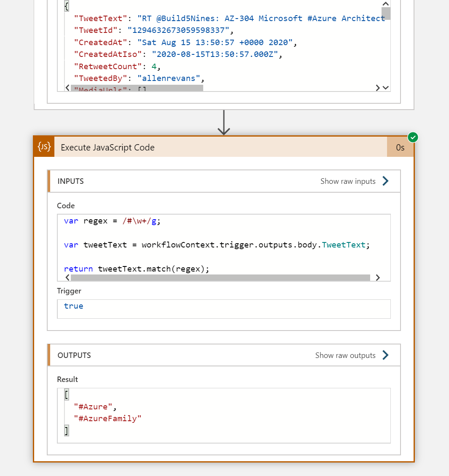This screenshot has height=476, width=449.
Task: Click the JavaScript {JS} action icon
Action: pos(44,147)
